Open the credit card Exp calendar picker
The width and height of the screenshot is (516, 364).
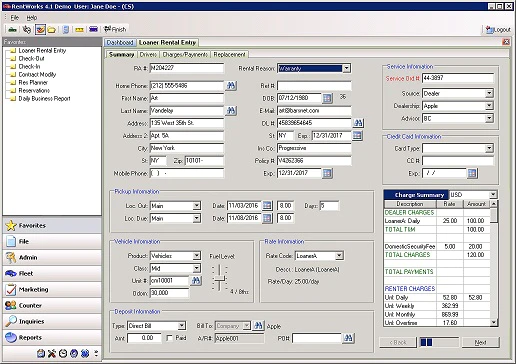472,173
